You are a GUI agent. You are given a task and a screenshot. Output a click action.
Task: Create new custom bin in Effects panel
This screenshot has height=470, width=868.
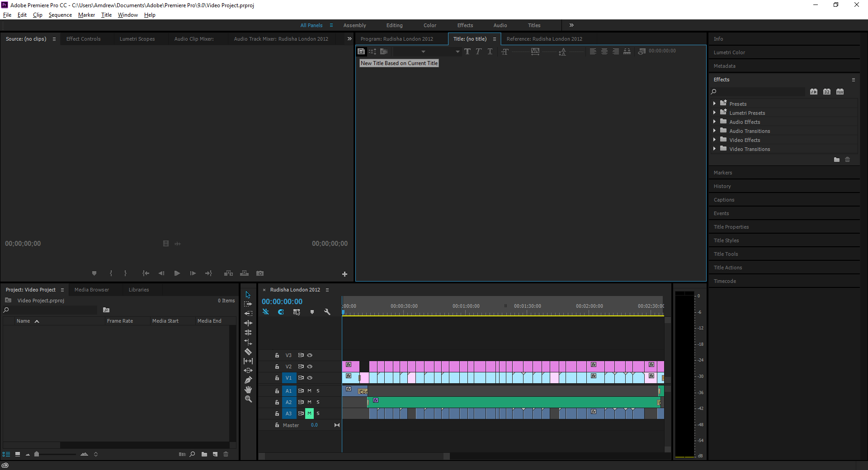click(837, 160)
